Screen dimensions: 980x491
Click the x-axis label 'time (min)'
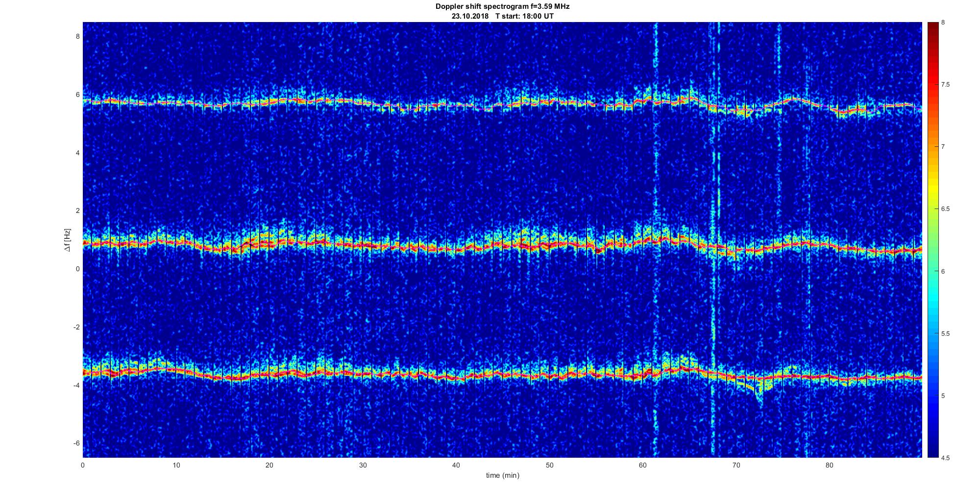pyautogui.click(x=502, y=475)
